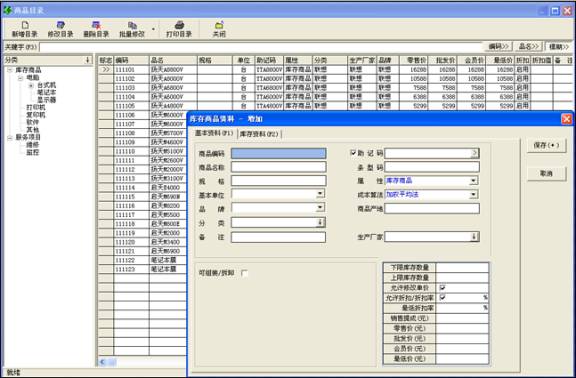
Task: Select 打印机 in the category tree
Action: coord(36,108)
